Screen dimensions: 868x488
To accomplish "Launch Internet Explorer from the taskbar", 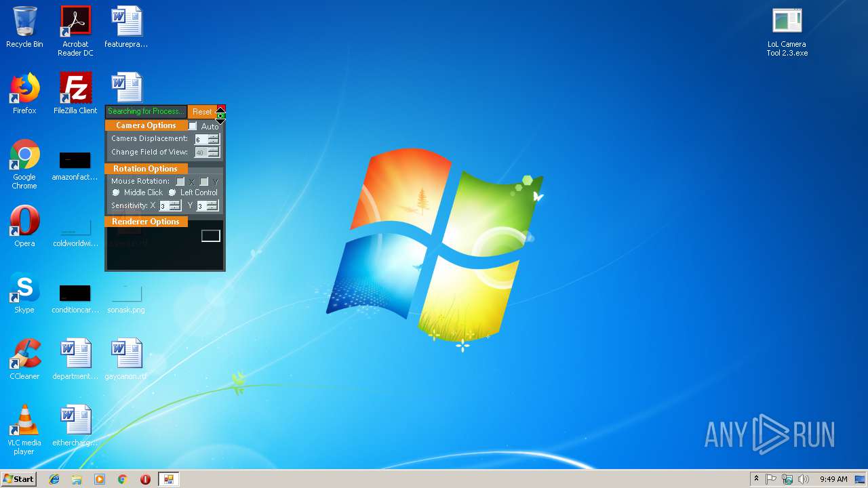I will (54, 479).
